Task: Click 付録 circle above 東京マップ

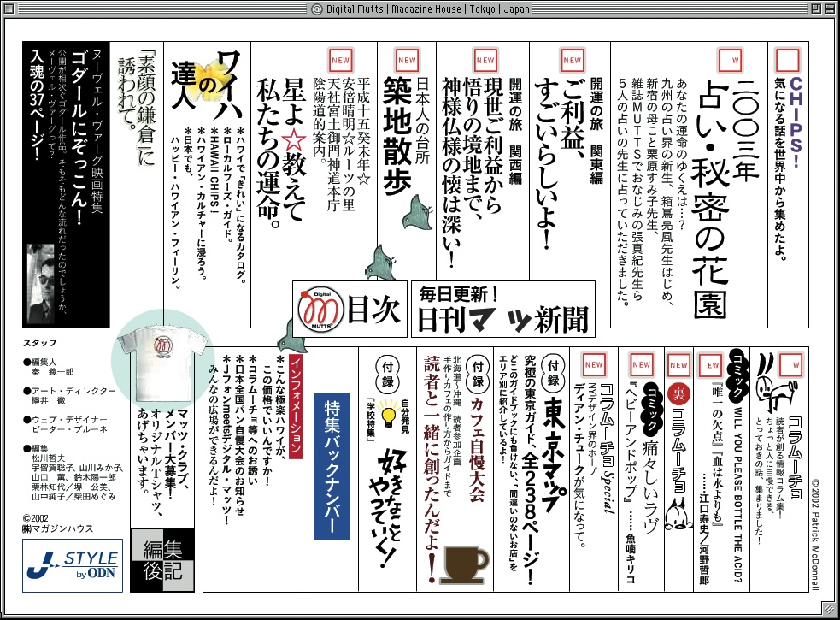Action: click(x=553, y=373)
